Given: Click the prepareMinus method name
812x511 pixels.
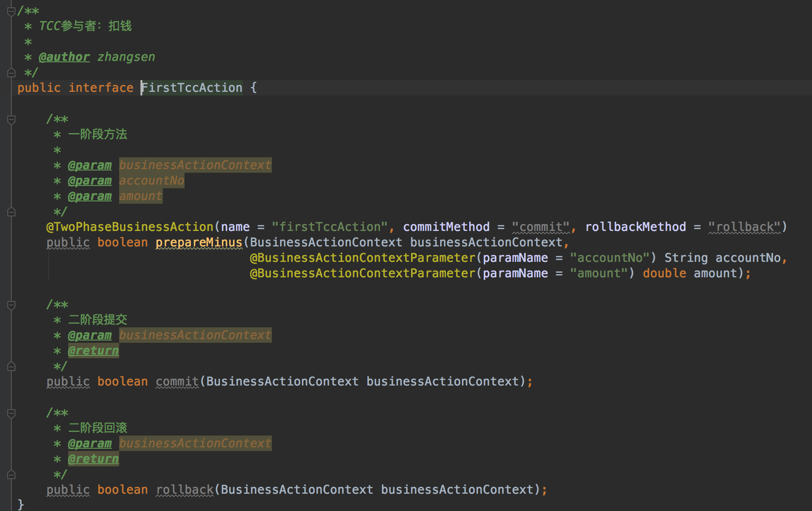Looking at the screenshot, I should pyautogui.click(x=199, y=242).
